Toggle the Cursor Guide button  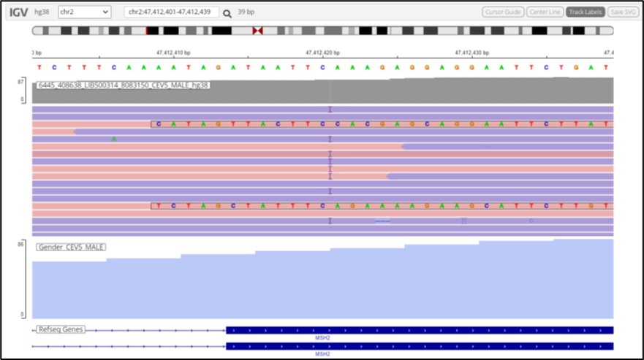[x=503, y=12]
